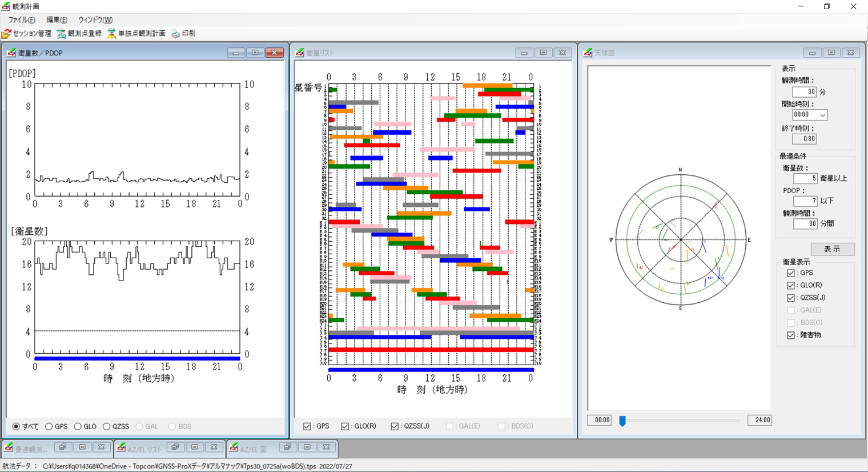Toggle QZSS(J) under 衛星表示 in 天球図
Image resolution: width=868 pixels, height=472 pixels.
pyautogui.click(x=791, y=298)
